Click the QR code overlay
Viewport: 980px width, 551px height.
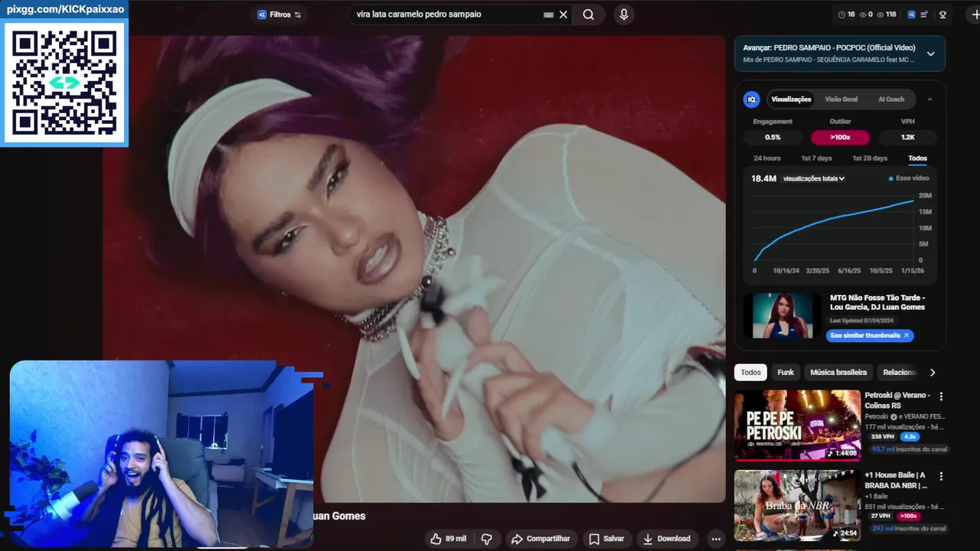(64, 83)
